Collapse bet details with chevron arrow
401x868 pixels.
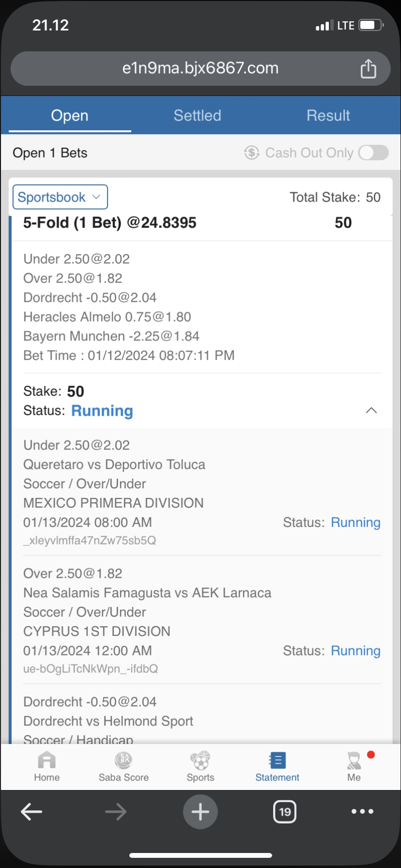371,410
